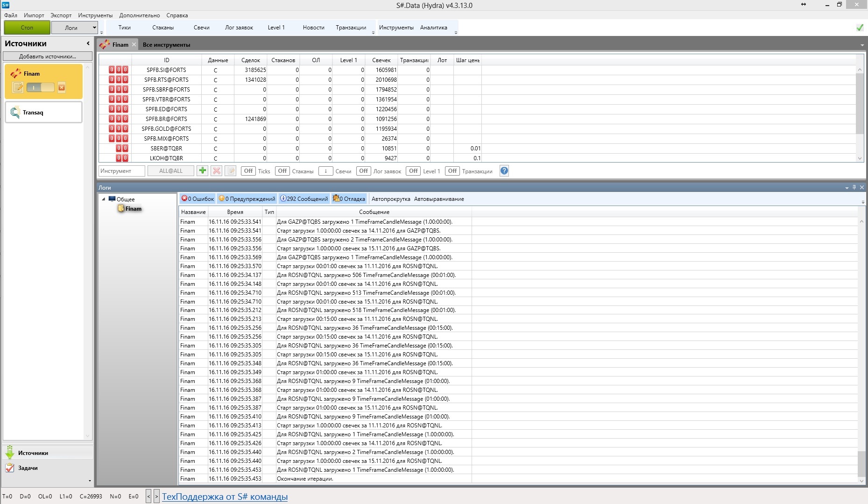Open help question mark icon
868x504 pixels.
[504, 170]
